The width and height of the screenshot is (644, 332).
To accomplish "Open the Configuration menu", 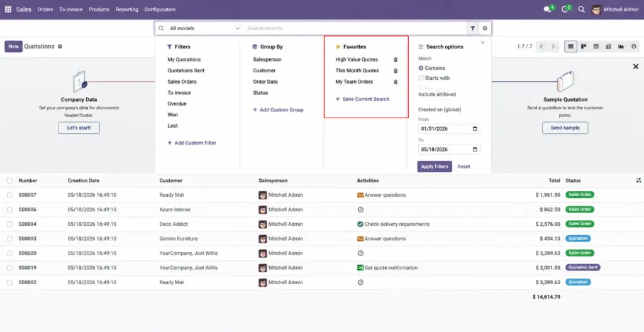I will pyautogui.click(x=160, y=9).
